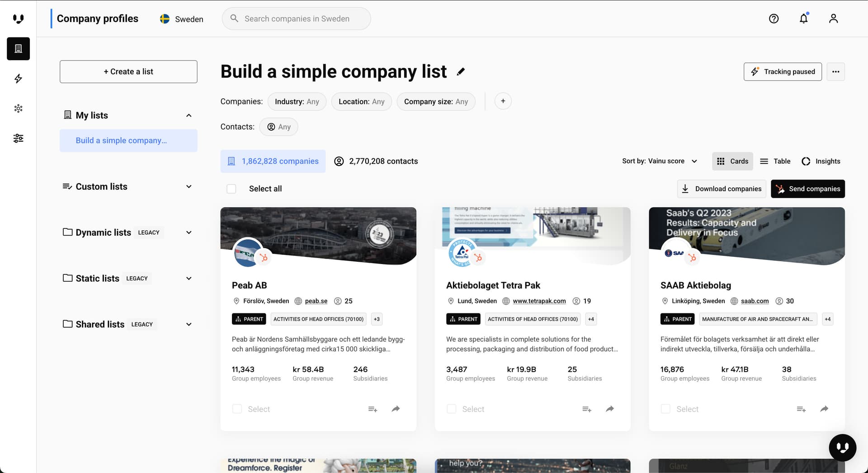Toggle the Tracking paused button
The height and width of the screenshot is (473, 868).
pyautogui.click(x=783, y=71)
